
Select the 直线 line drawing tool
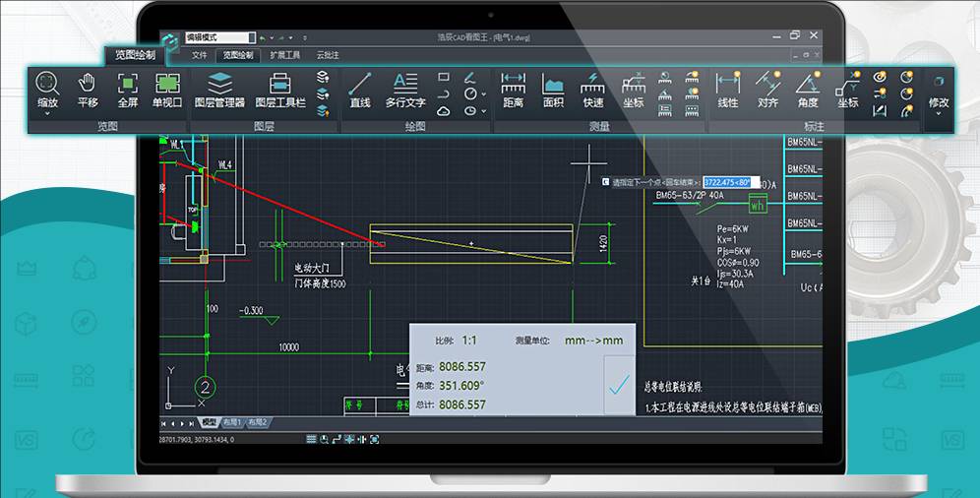360,90
